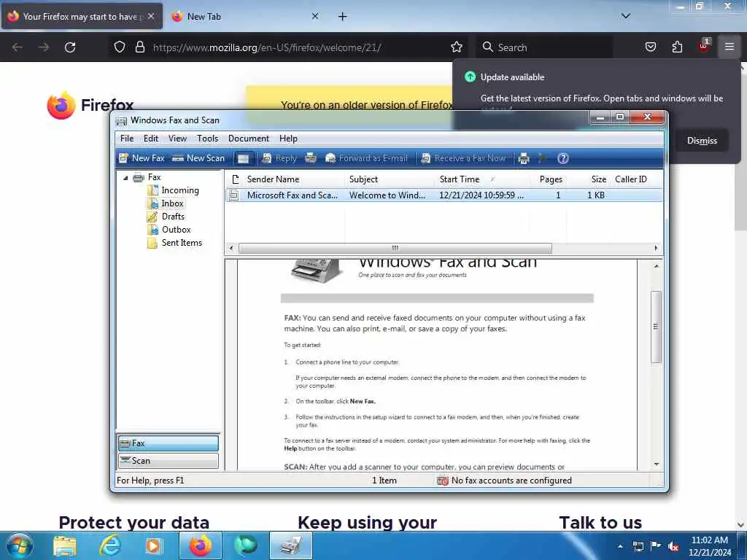The image size is (747, 560).
Task: Open the Firefox Extensions puzzle icon
Action: [x=677, y=47]
